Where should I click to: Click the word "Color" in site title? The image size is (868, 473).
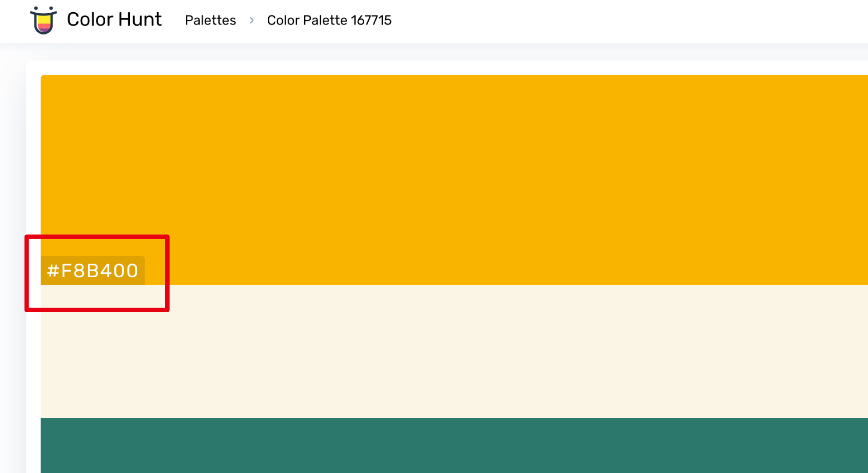click(90, 20)
